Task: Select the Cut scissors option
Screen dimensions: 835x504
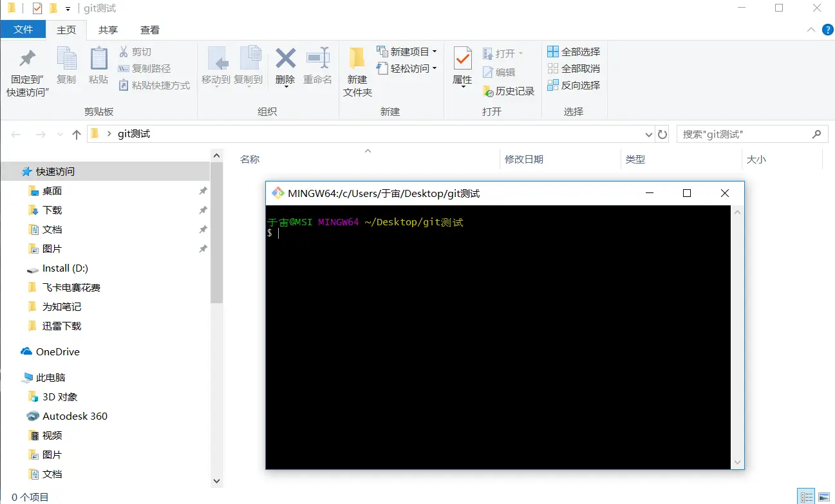Action: click(x=135, y=52)
